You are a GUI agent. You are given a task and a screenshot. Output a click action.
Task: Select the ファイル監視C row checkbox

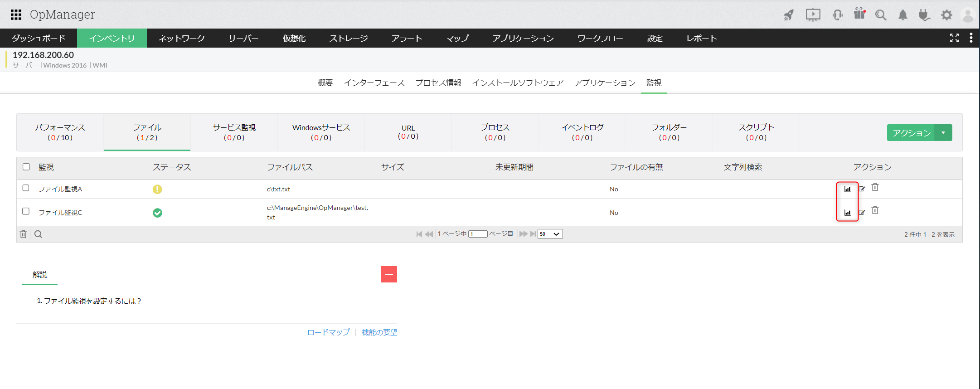(26, 212)
